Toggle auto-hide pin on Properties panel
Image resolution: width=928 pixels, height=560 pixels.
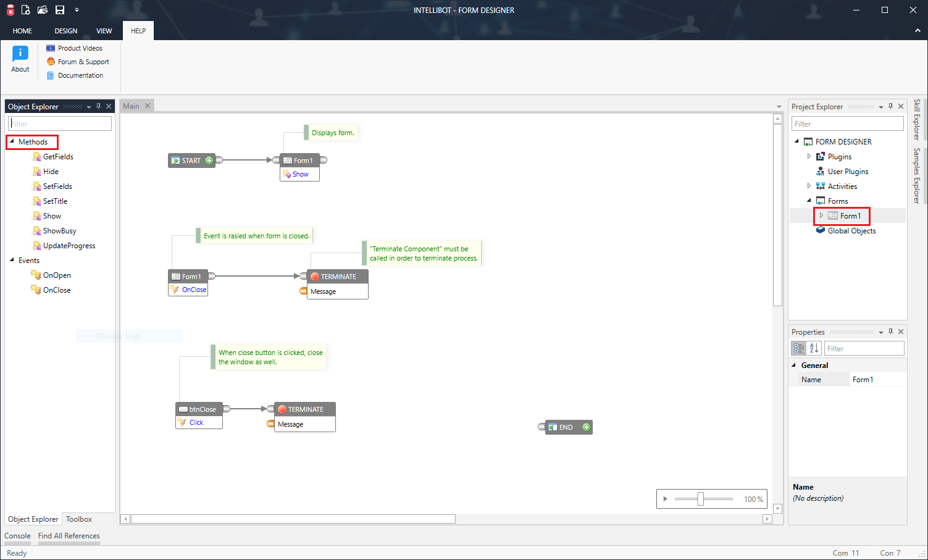coord(890,332)
